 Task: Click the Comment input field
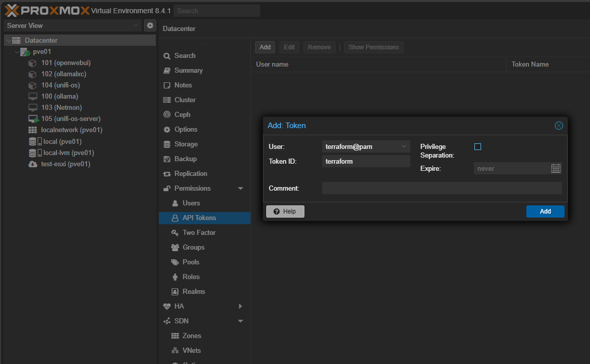click(x=441, y=188)
